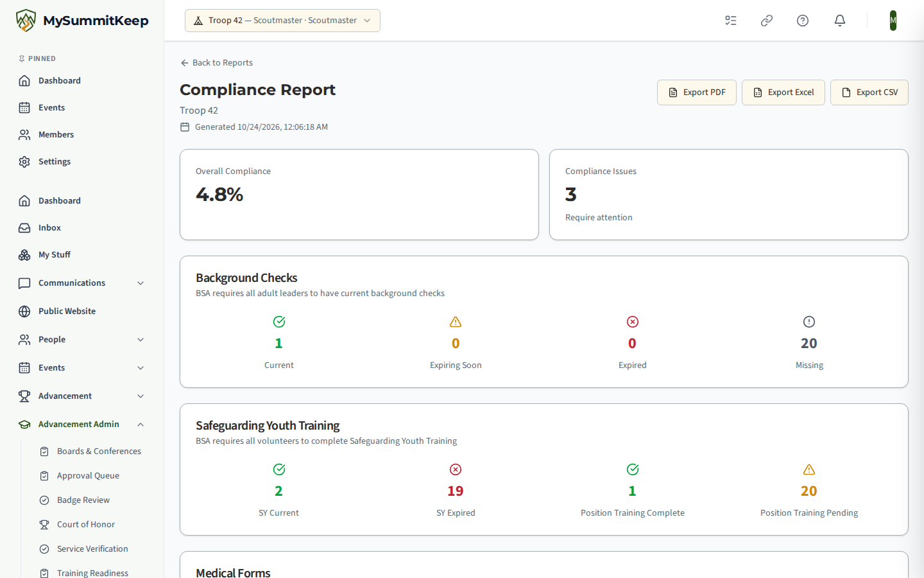Image resolution: width=924 pixels, height=578 pixels.
Task: Export the report as CSV
Action: coord(869,92)
